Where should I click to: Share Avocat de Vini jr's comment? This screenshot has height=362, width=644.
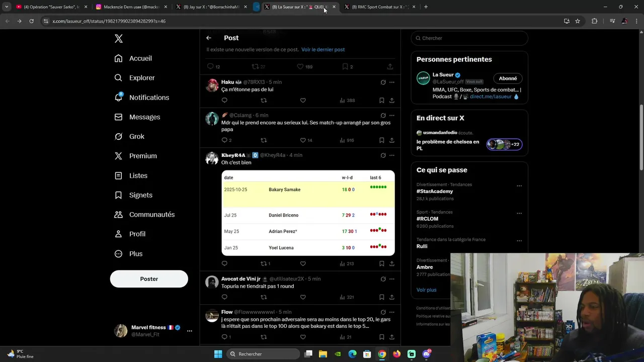click(x=391, y=297)
